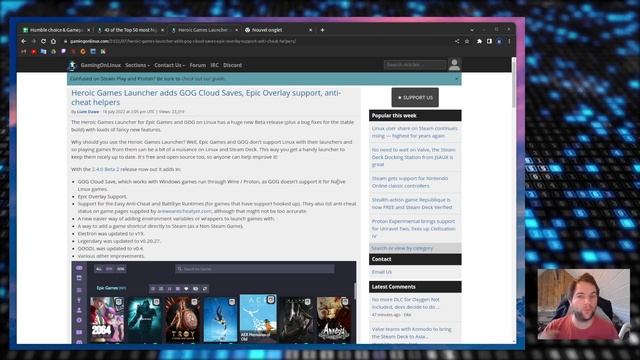Open the extensions puzzle-piece icon

click(480, 41)
